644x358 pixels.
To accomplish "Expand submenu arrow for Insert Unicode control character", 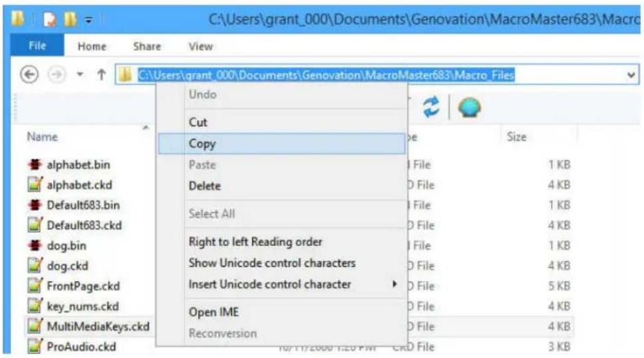I will (x=394, y=284).
